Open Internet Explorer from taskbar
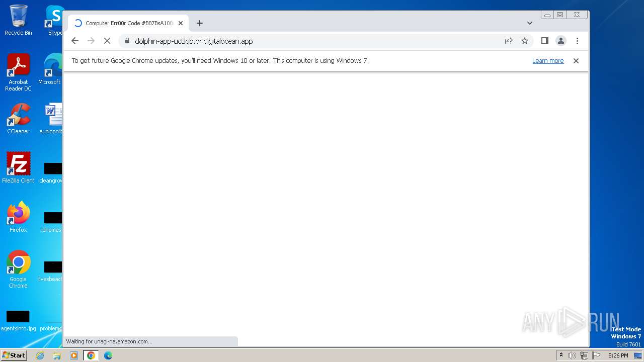Viewport: 644px width, 362px height. pos(40,355)
